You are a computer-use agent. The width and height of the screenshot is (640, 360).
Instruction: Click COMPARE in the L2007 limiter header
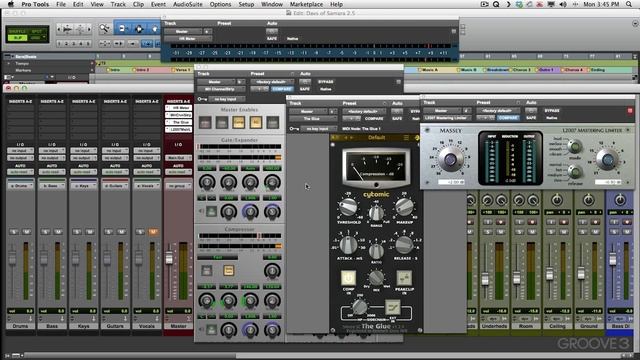508,118
